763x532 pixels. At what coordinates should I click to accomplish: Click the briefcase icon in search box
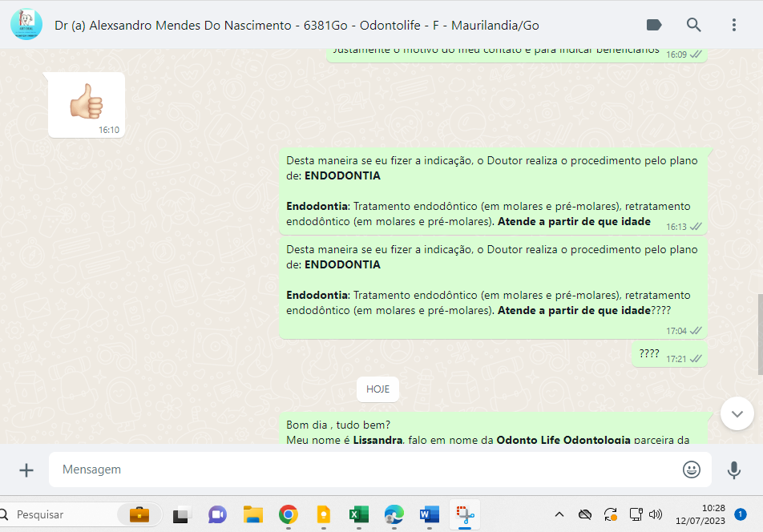click(x=139, y=514)
